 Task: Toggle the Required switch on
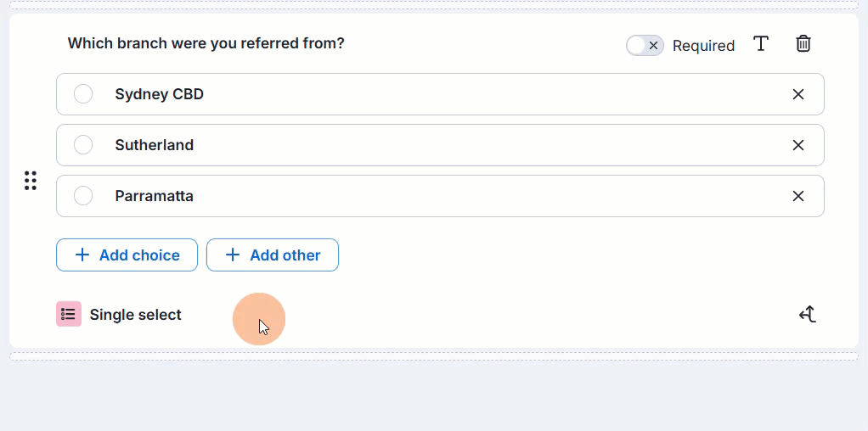click(645, 45)
